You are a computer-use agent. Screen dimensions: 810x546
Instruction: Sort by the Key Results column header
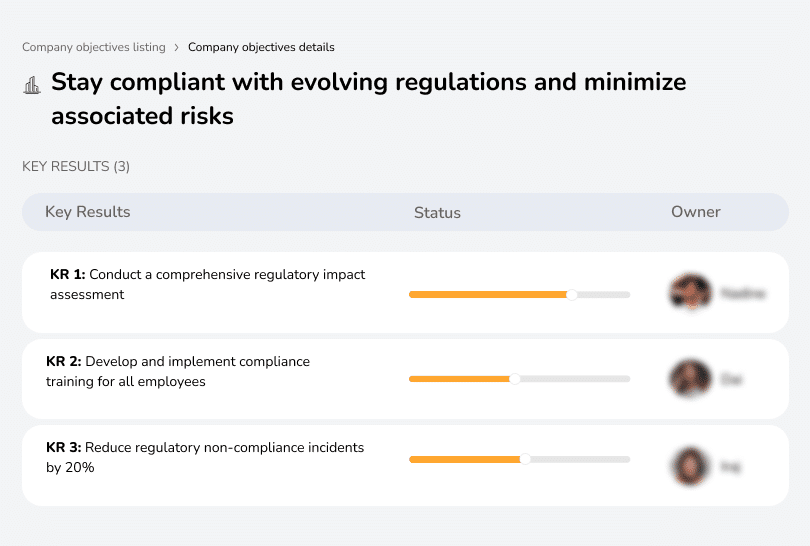coord(87,212)
